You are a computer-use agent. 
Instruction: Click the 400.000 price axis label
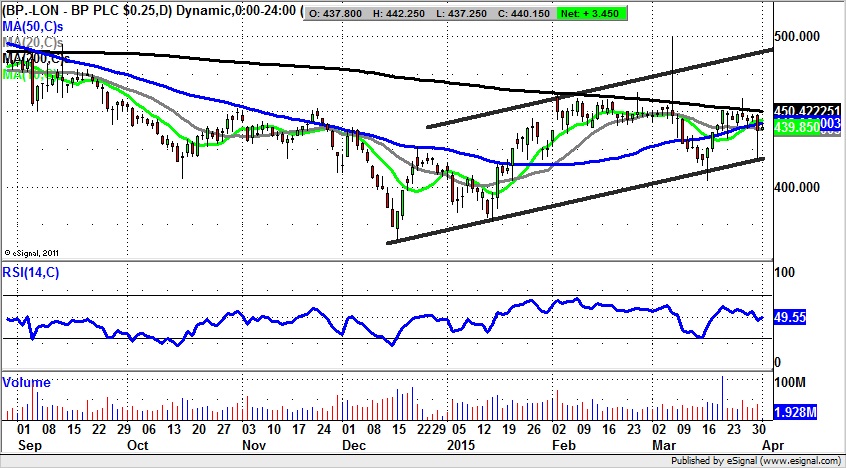(x=802, y=187)
